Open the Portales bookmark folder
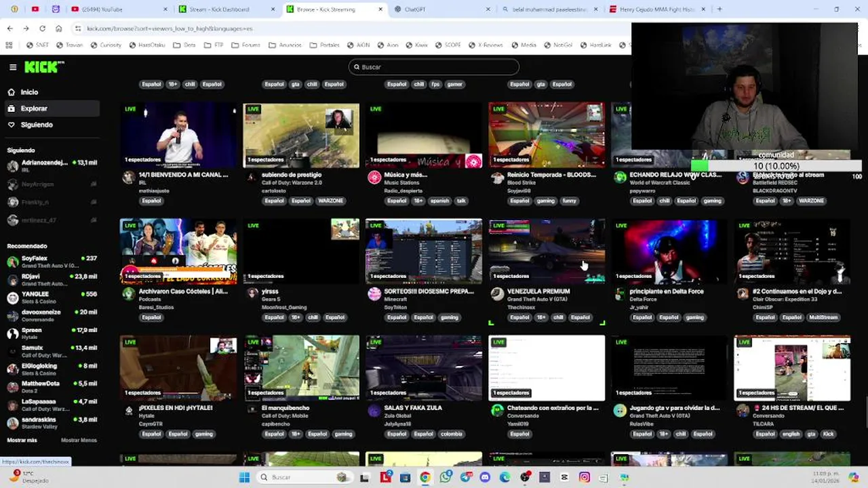The image size is (868, 488). click(325, 45)
